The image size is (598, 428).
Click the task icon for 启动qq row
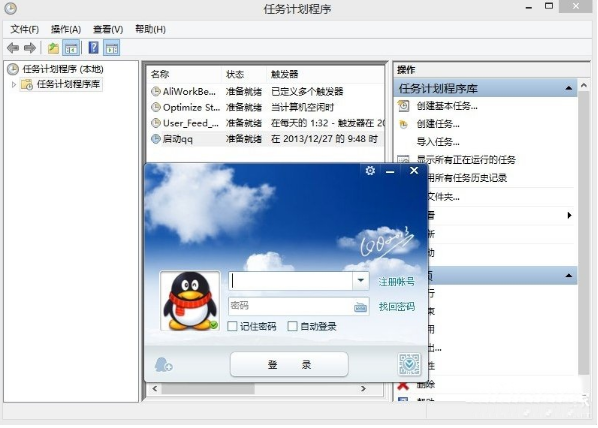coord(156,139)
